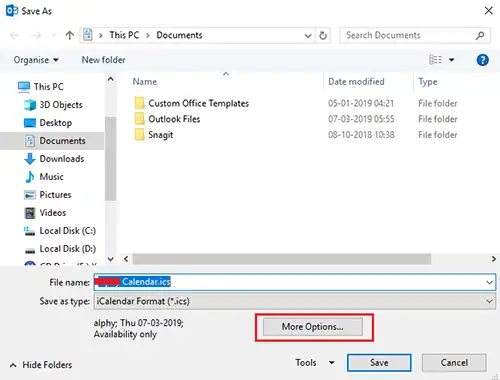Refresh the Documents folder view
The height and width of the screenshot is (380, 500).
tap(323, 35)
